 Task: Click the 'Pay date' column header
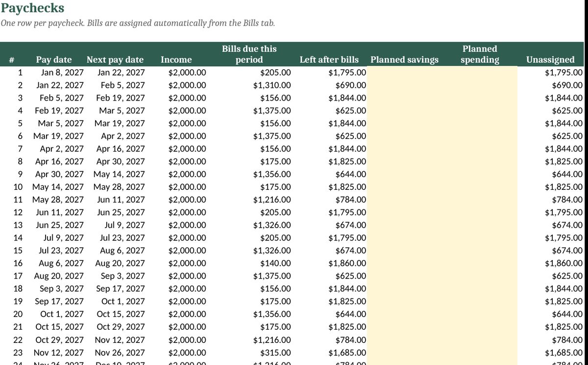54,60
